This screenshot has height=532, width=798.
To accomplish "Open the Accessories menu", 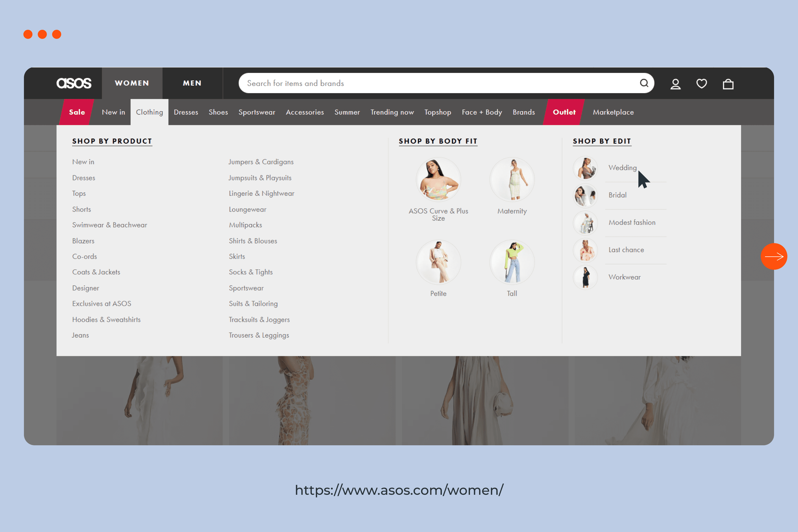I will (x=305, y=112).
